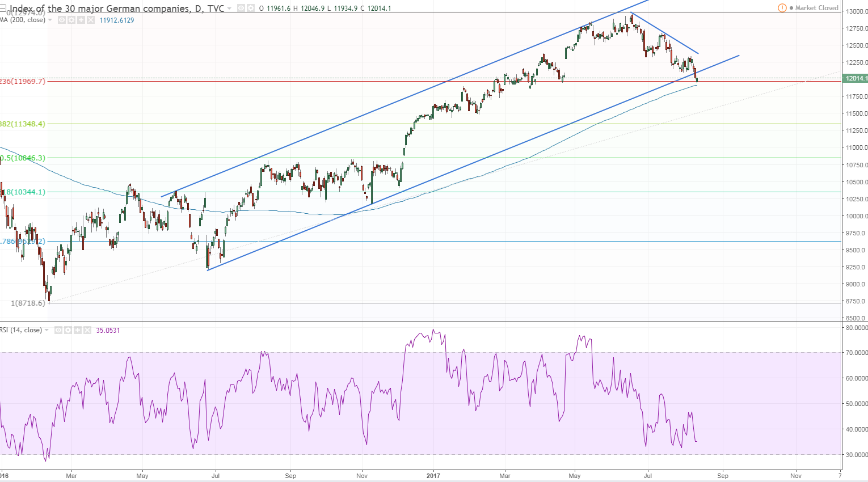Remove the RSI indicator with X icon
The height and width of the screenshot is (482, 868).
(x=87, y=330)
